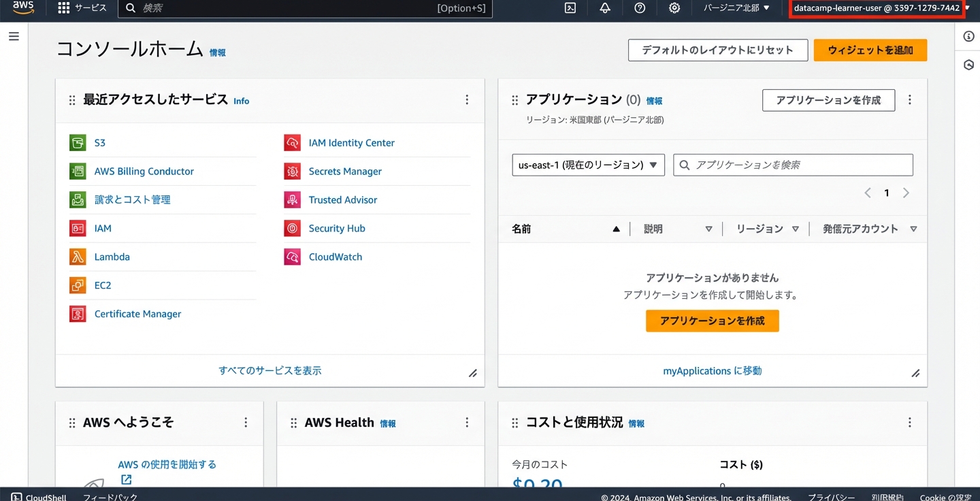Click the Security Hub icon
The height and width of the screenshot is (501, 980).
(292, 229)
